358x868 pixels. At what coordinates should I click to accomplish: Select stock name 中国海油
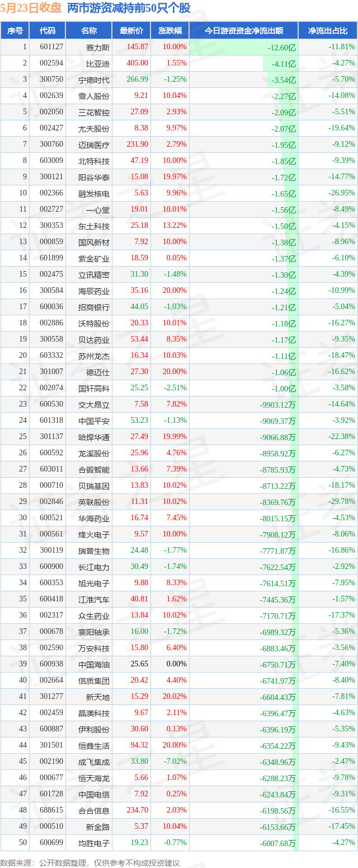(94, 664)
